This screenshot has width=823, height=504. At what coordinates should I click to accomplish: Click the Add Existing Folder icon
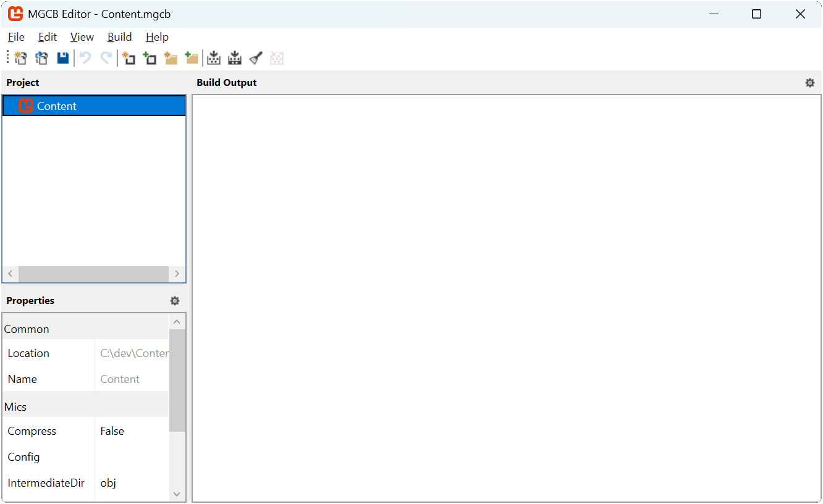[192, 58]
